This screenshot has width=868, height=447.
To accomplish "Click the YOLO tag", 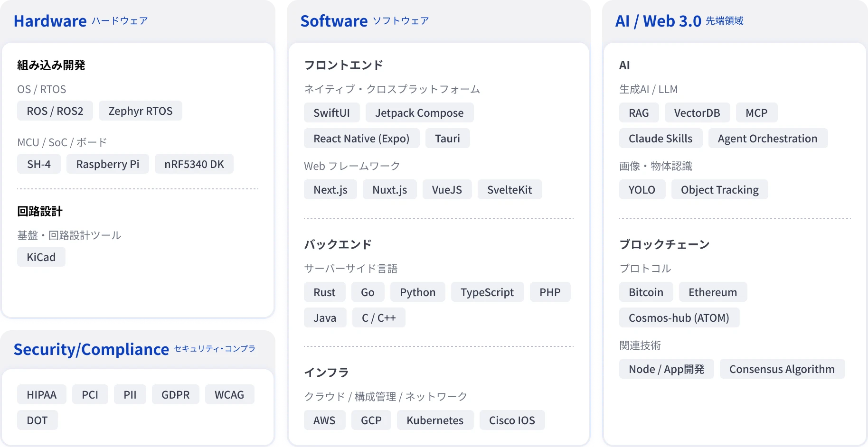I will [642, 189].
